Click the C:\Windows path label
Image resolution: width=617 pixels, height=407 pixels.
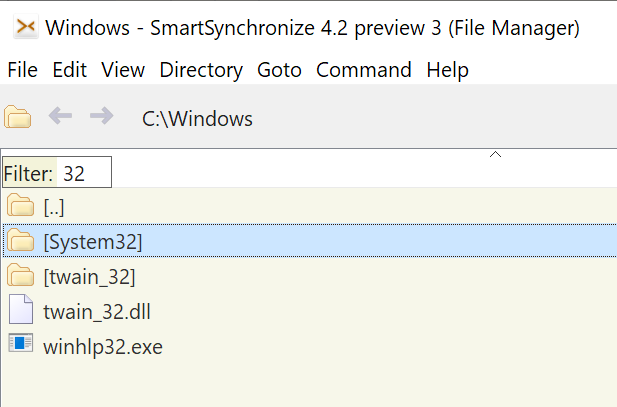pyautogui.click(x=197, y=119)
